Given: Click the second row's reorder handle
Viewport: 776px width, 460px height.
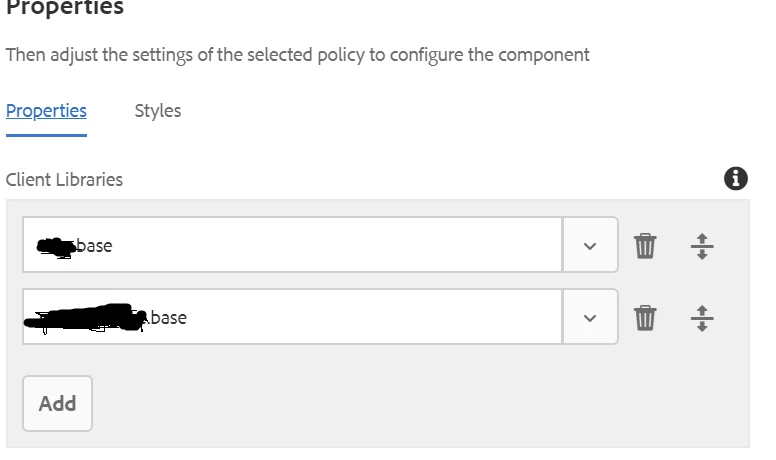Looking at the screenshot, I should pyautogui.click(x=702, y=318).
